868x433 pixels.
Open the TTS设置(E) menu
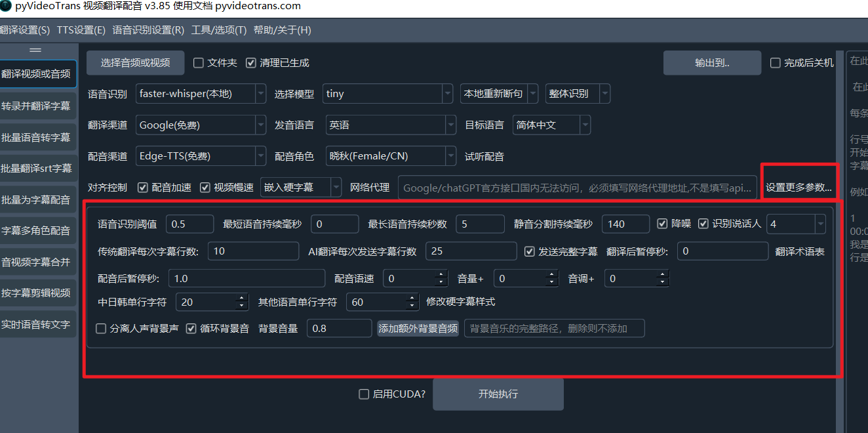coord(81,30)
